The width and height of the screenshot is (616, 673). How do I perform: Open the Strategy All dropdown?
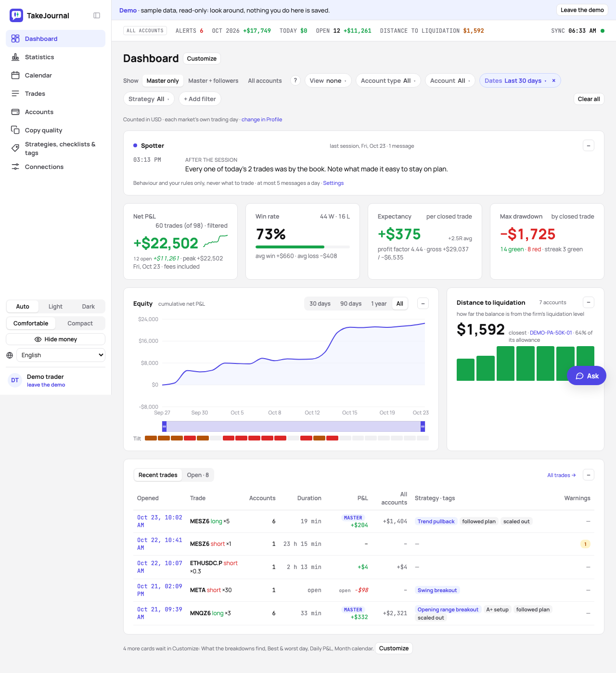pyautogui.click(x=149, y=99)
